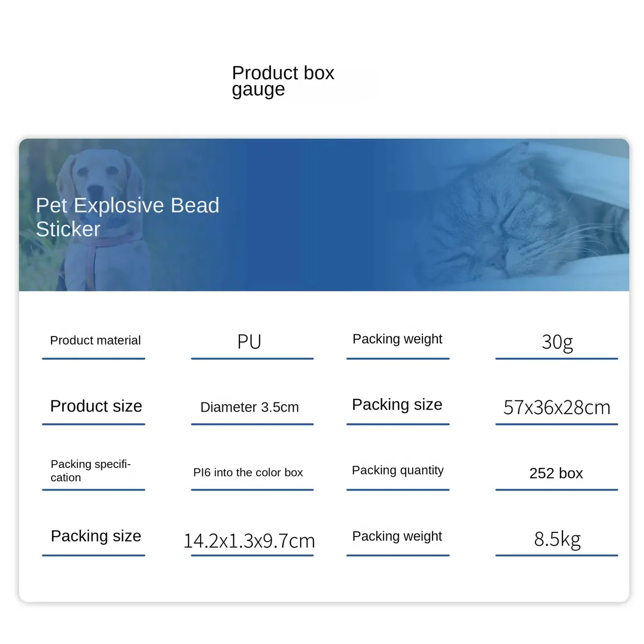Select Packing size label beside 57x36x28cm

[x=397, y=405]
